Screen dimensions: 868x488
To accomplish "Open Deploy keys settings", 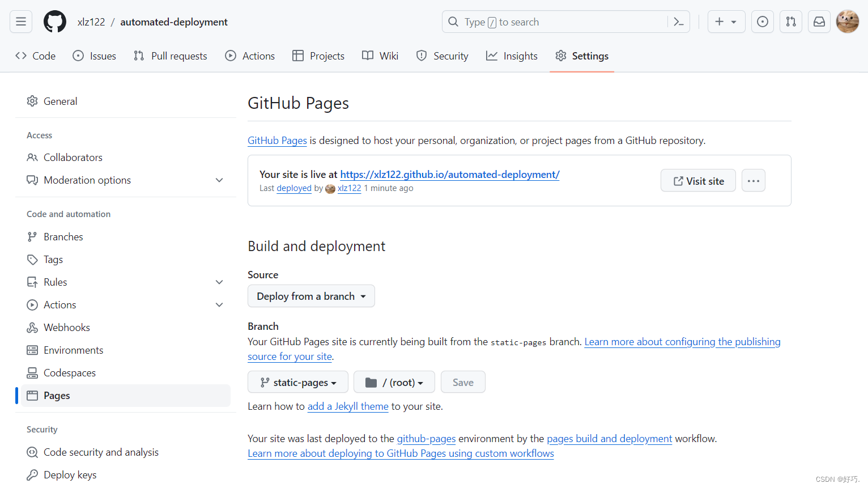I will click(x=126, y=474).
